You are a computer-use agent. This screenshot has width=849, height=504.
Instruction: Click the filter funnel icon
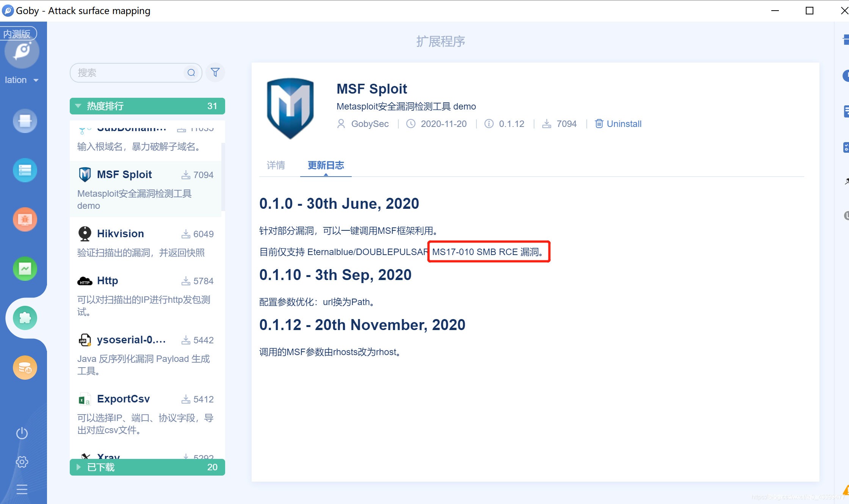[x=215, y=72]
